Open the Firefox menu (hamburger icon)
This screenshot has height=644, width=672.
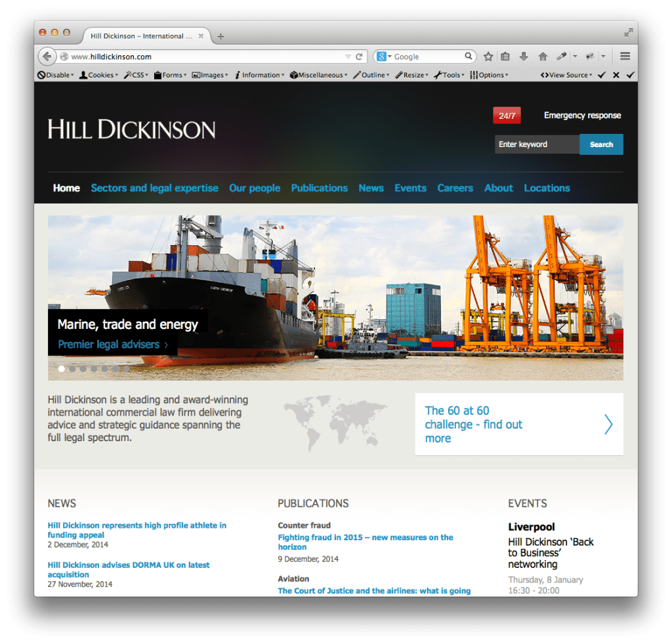click(625, 56)
